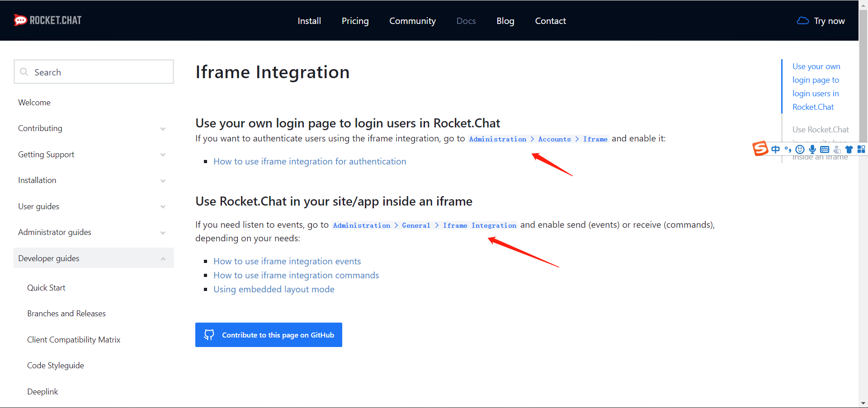868x408 pixels.
Task: Expand the Administrator guides section chevron
Action: point(163,233)
